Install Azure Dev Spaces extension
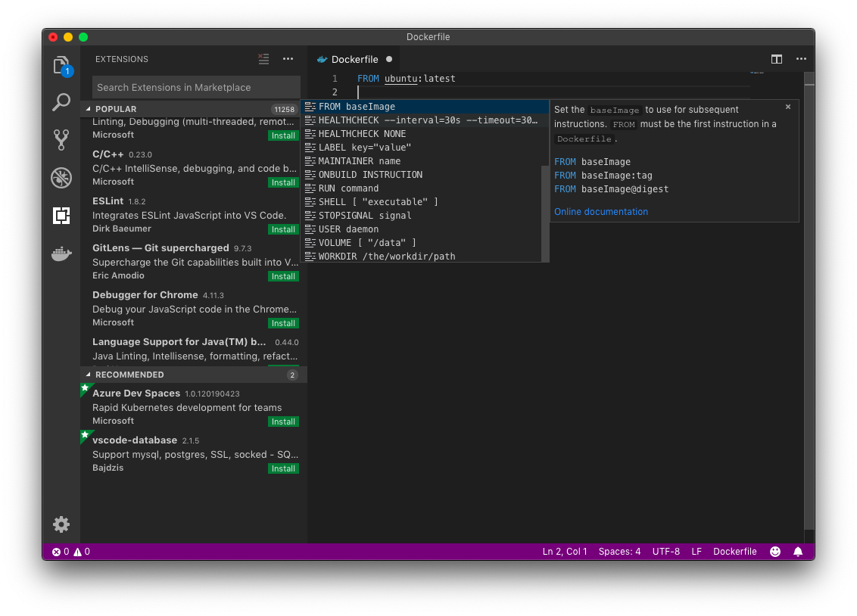The width and height of the screenshot is (857, 616). (x=283, y=422)
